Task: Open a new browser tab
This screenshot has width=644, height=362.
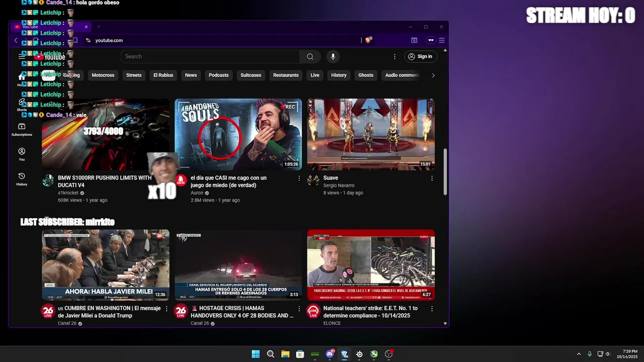Action: coord(99,27)
